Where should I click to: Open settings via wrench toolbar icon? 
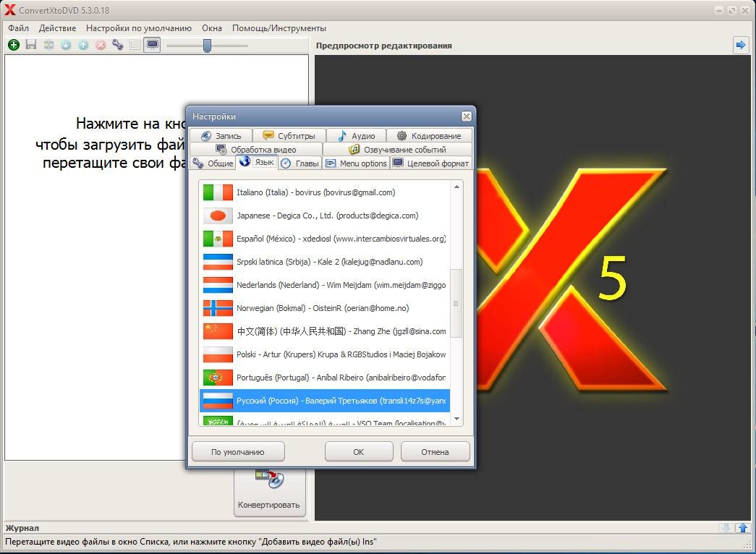[118, 45]
